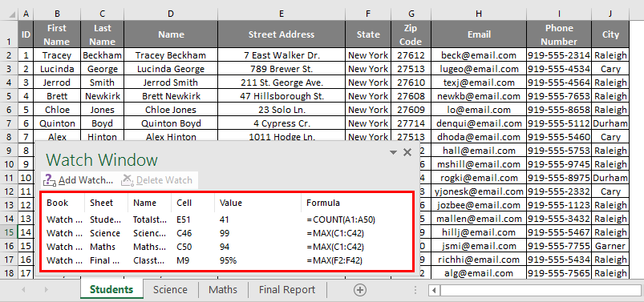The height and width of the screenshot is (302, 644).
Task: Click the next sheet navigation arrow
Action: tap(46, 290)
